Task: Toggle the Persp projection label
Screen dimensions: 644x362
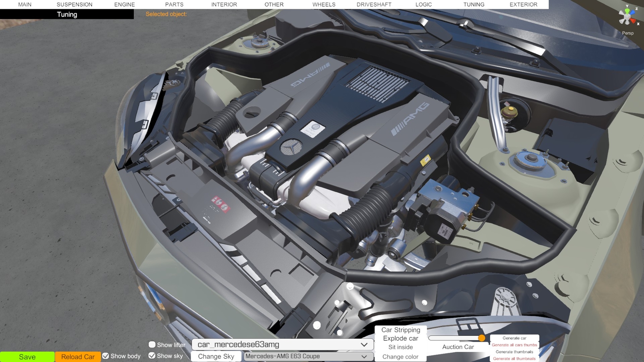Action: tap(628, 33)
